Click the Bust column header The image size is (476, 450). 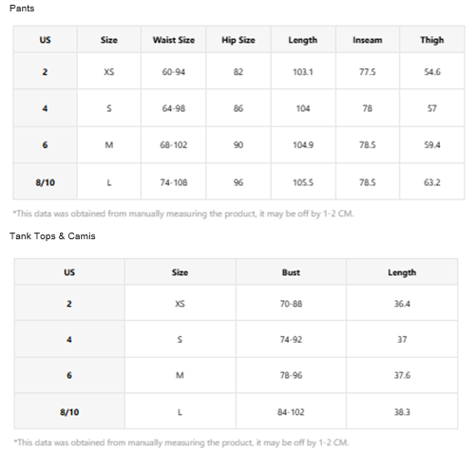pos(291,272)
